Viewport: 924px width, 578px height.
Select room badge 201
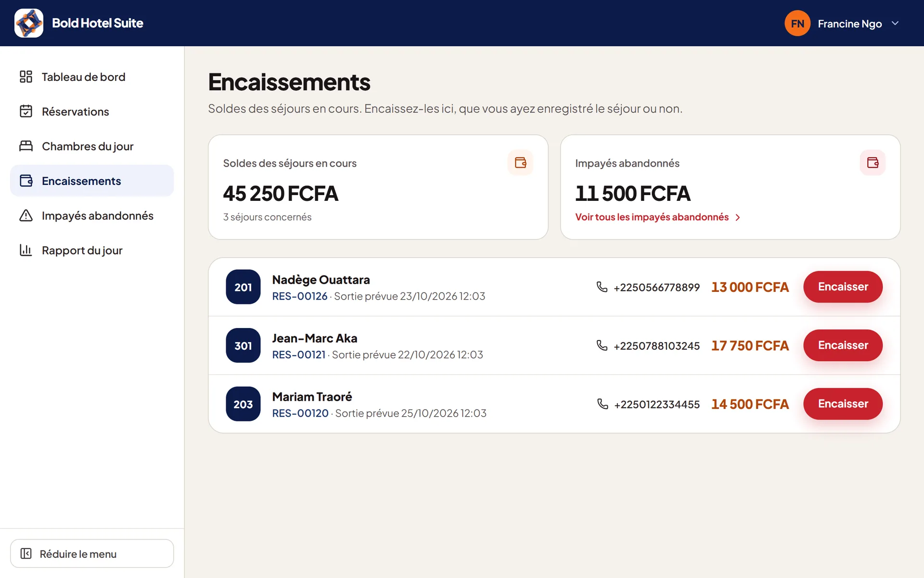click(x=243, y=287)
